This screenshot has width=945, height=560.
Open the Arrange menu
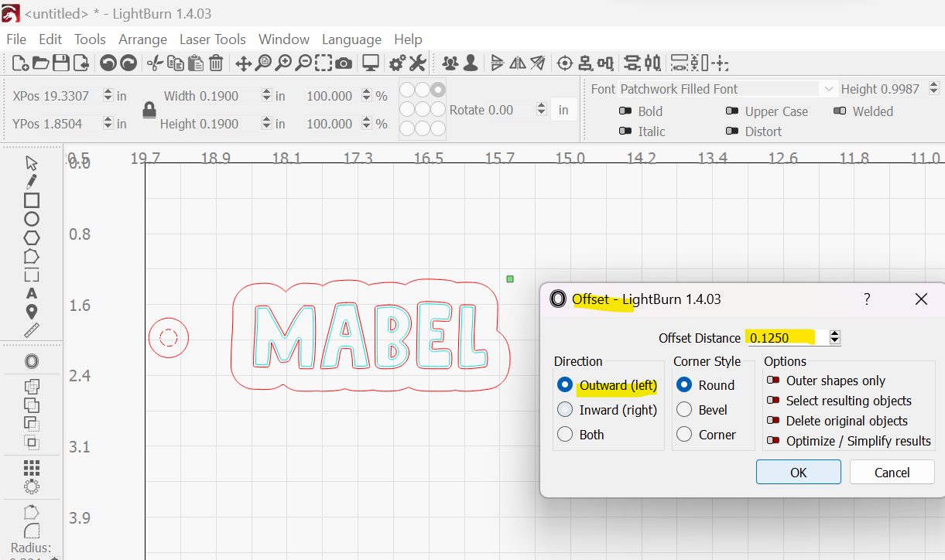tap(142, 39)
